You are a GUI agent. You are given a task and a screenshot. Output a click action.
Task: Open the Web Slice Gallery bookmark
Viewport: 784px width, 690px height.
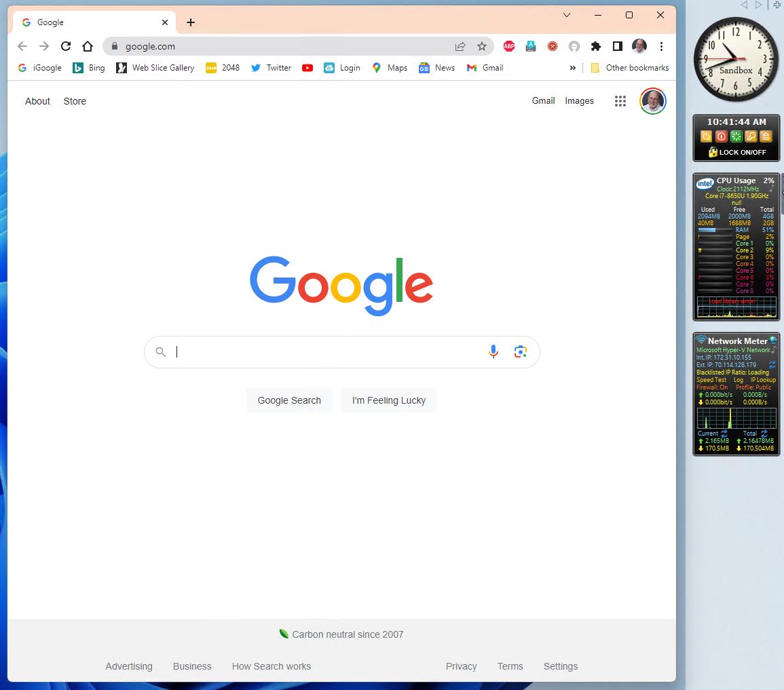[x=155, y=68]
